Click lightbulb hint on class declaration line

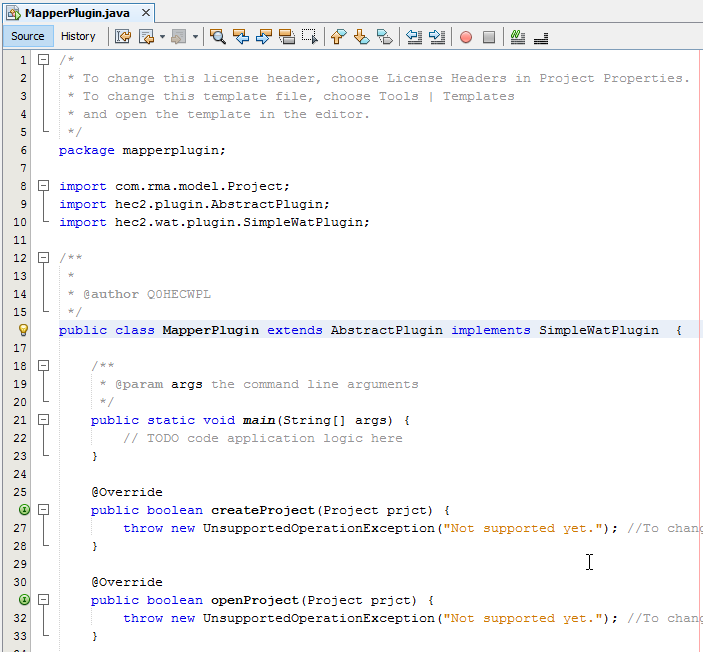[x=23, y=330]
